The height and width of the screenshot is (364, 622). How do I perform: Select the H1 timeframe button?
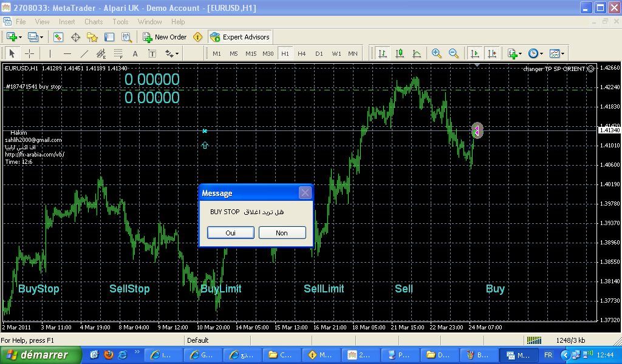(x=285, y=53)
